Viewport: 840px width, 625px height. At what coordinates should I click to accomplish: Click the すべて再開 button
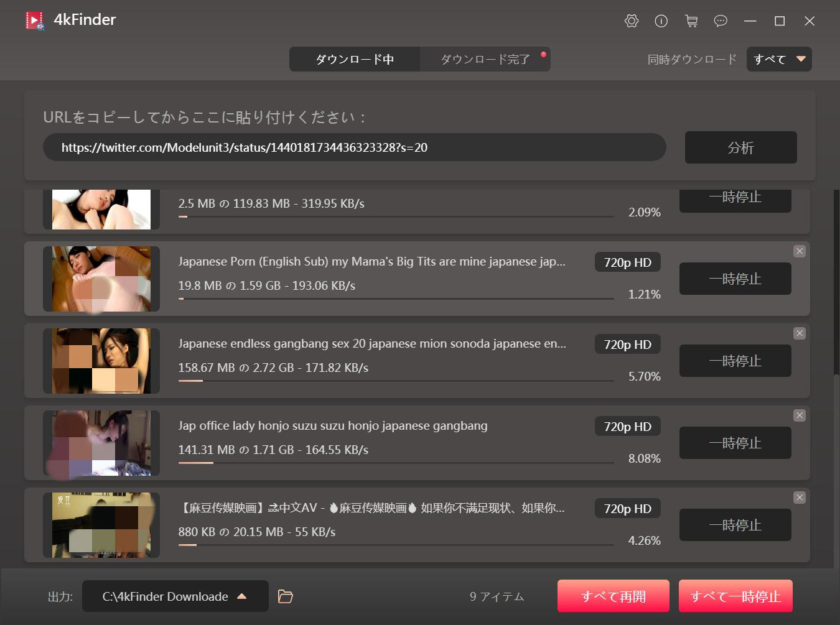tap(613, 596)
